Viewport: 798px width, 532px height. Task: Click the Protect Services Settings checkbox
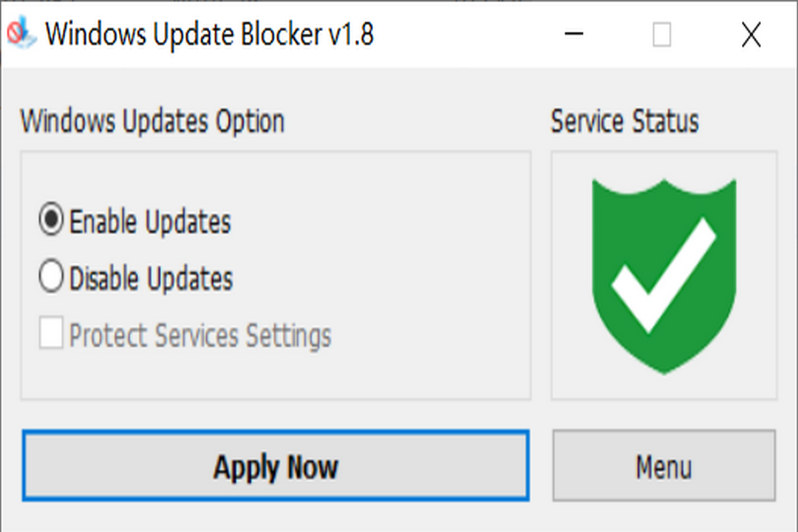click(50, 335)
